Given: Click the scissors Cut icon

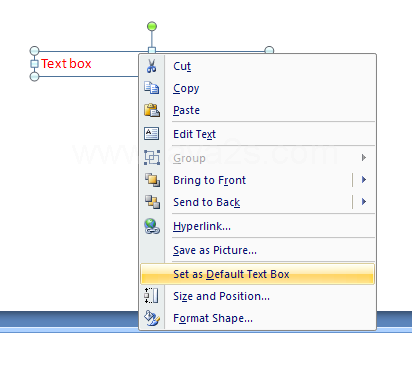Looking at the screenshot, I should (152, 66).
